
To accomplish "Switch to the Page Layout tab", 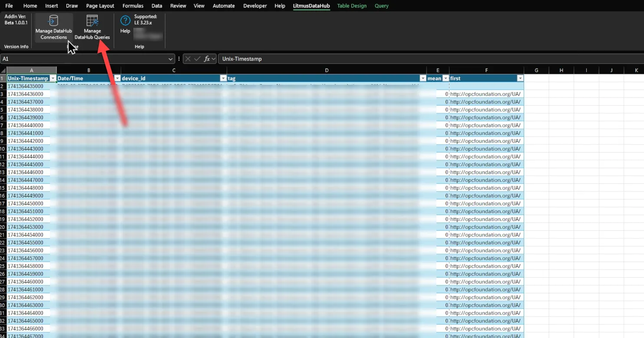I will (x=100, y=6).
